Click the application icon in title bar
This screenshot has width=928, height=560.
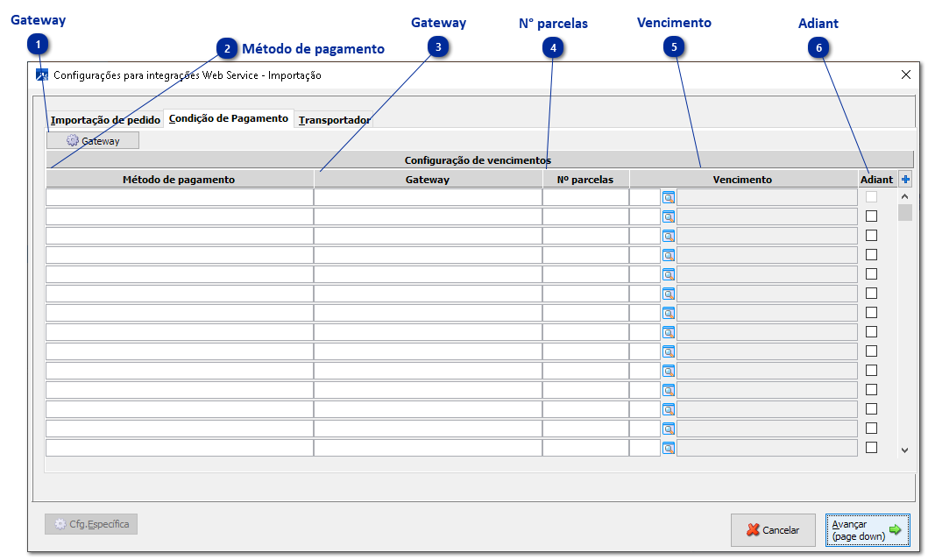tap(41, 75)
